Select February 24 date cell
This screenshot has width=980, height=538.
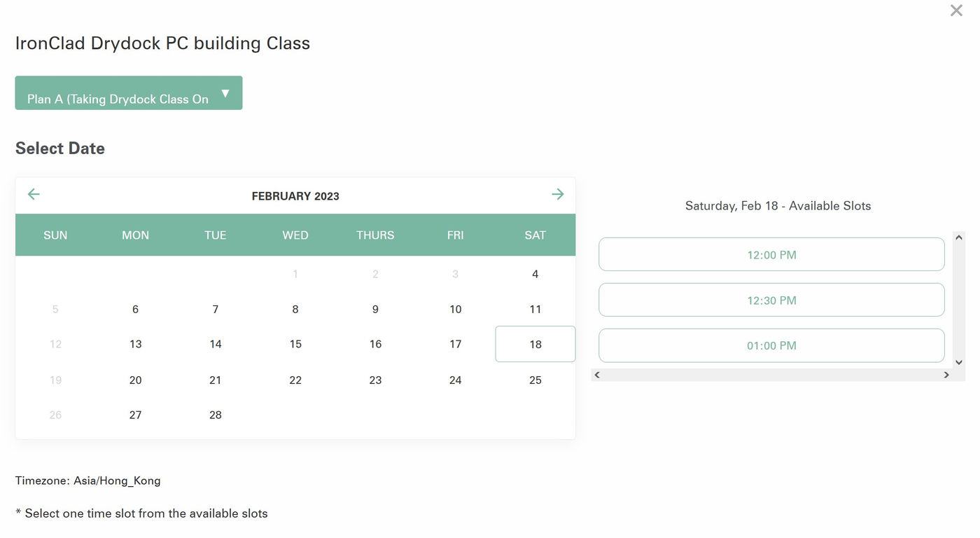coord(456,380)
